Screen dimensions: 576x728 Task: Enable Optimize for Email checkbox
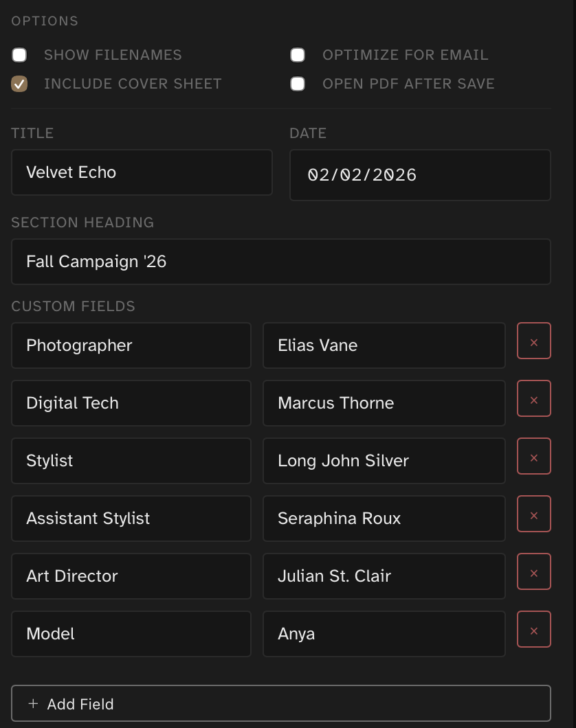point(298,55)
